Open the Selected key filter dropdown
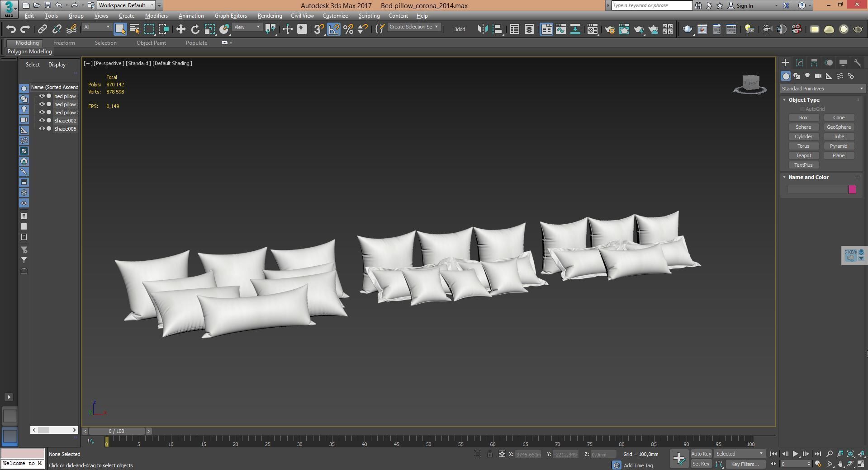Viewport: 868px width, 470px height. (x=739, y=454)
